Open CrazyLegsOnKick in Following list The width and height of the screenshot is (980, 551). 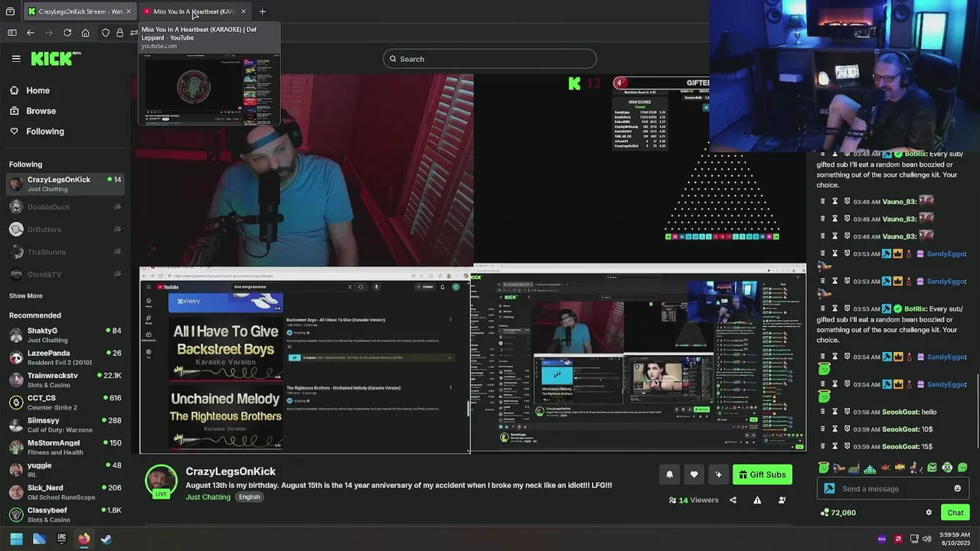tap(65, 184)
